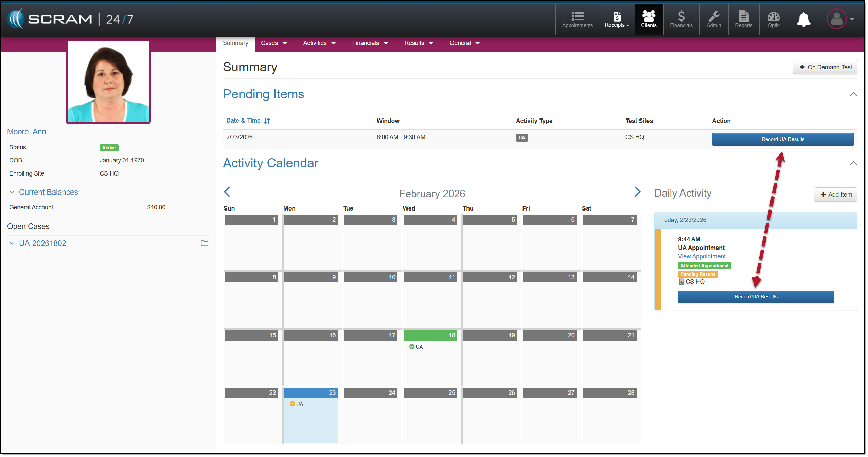Click View Appointment link
Image resolution: width=868 pixels, height=457 pixels.
[702, 256]
